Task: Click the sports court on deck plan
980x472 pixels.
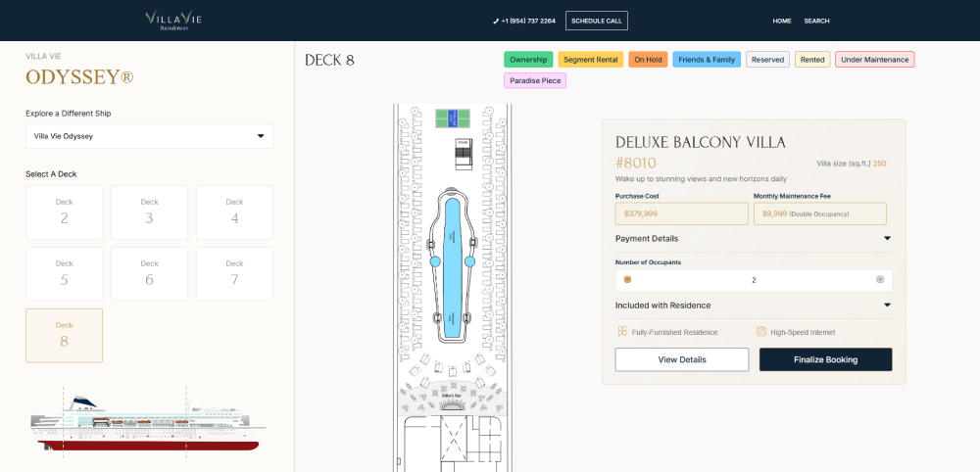Action: [x=453, y=118]
